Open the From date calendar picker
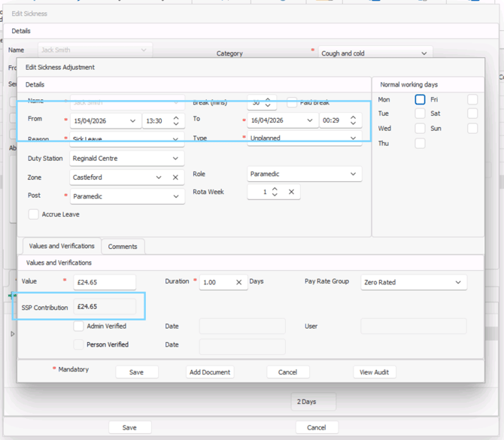The image size is (504, 440). click(x=133, y=120)
